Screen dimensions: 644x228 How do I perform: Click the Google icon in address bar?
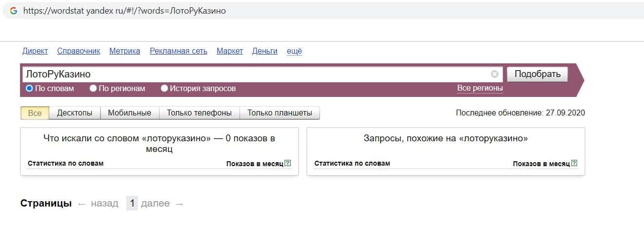pos(14,11)
